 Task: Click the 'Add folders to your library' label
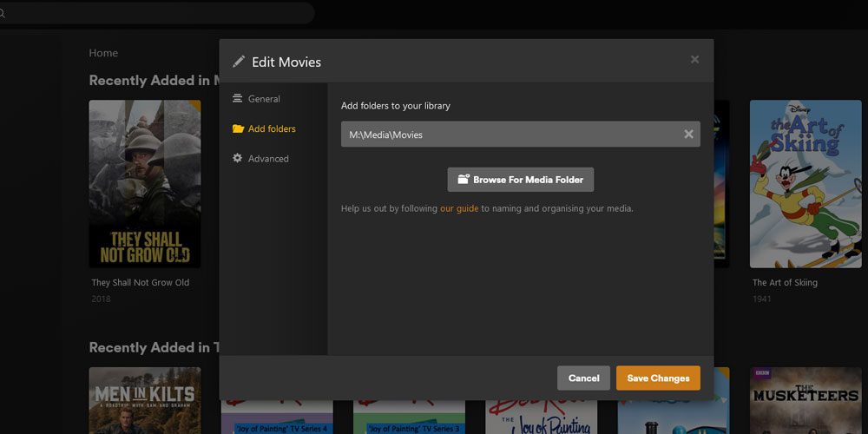pyautogui.click(x=396, y=106)
